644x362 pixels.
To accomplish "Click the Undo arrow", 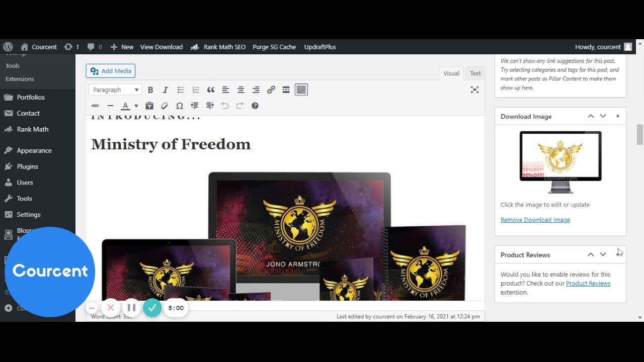I will pyautogui.click(x=225, y=106).
